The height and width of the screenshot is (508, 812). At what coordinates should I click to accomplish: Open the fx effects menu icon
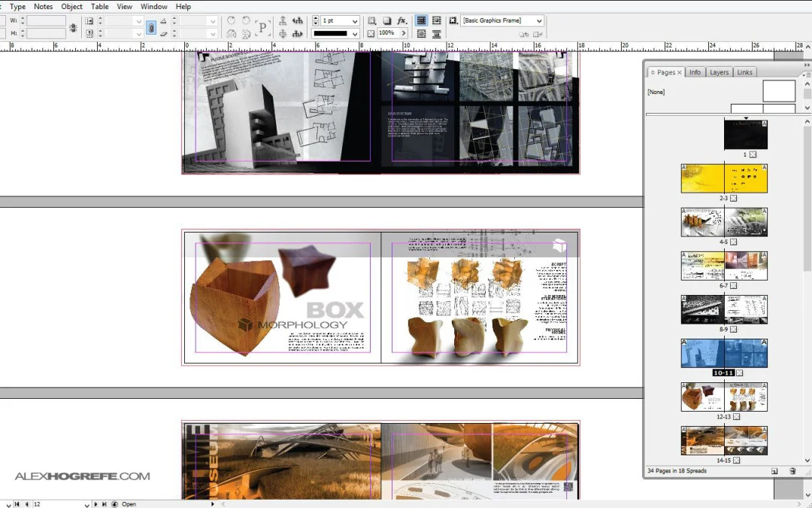point(401,20)
